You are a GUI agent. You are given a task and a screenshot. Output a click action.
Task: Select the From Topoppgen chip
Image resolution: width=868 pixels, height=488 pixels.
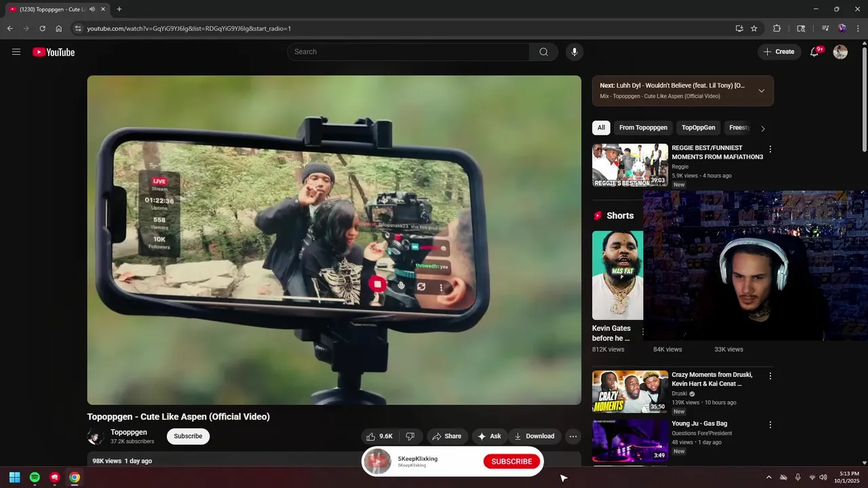point(643,127)
